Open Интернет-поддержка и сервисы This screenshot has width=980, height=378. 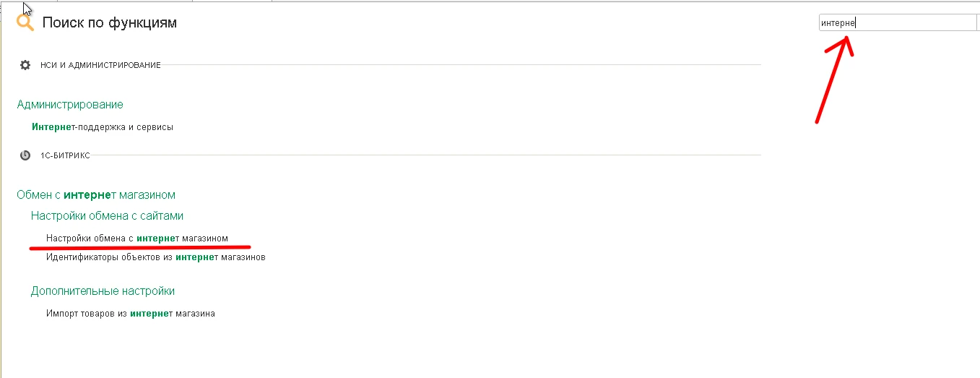pos(103,127)
